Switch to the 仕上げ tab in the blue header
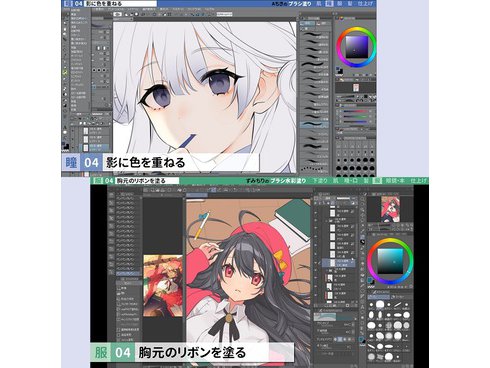490x368 pixels. 366,4
